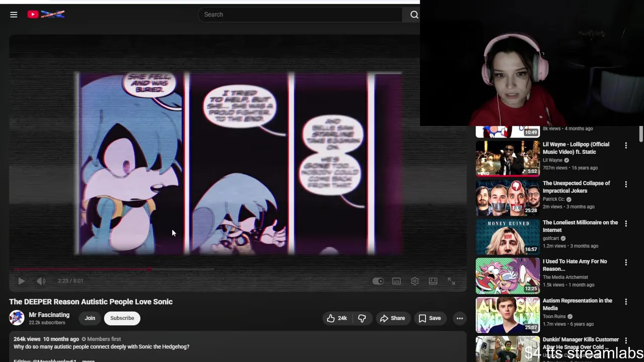This screenshot has width=644, height=362.
Task: Click the 2:25 / 8:01 time display
Action: [70, 281]
